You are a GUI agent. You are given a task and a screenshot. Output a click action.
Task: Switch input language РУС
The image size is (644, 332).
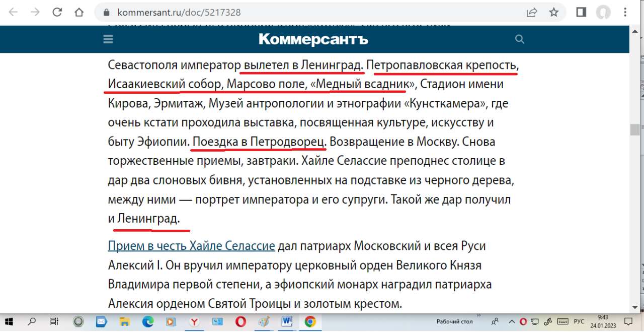pos(579,321)
